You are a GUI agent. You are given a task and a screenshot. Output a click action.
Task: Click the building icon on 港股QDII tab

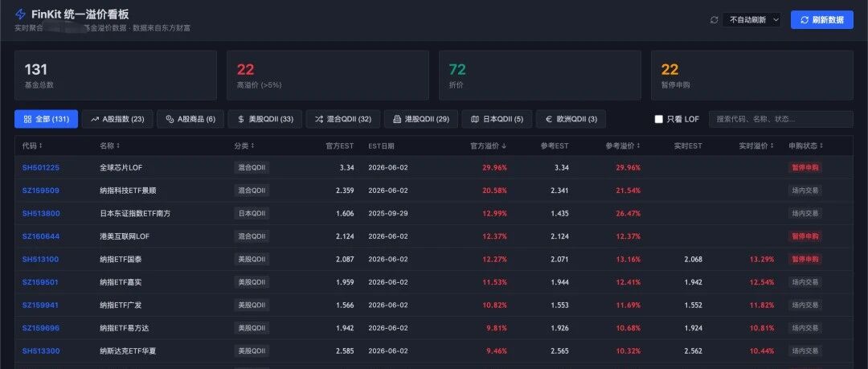click(x=397, y=119)
